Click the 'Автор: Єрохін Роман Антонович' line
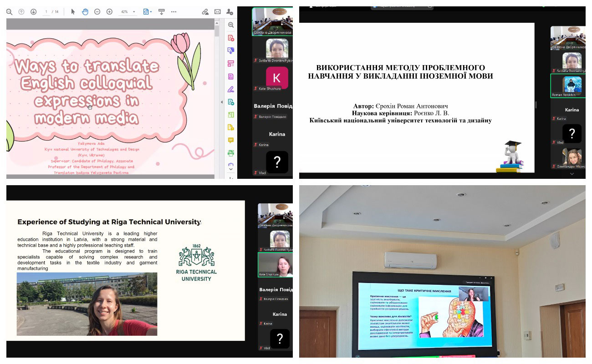The image size is (592, 364). click(401, 106)
